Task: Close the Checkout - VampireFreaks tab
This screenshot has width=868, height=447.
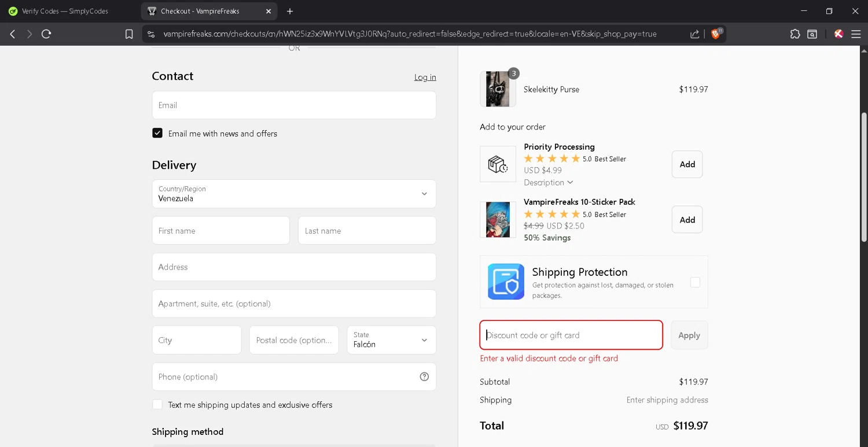Action: (x=269, y=11)
